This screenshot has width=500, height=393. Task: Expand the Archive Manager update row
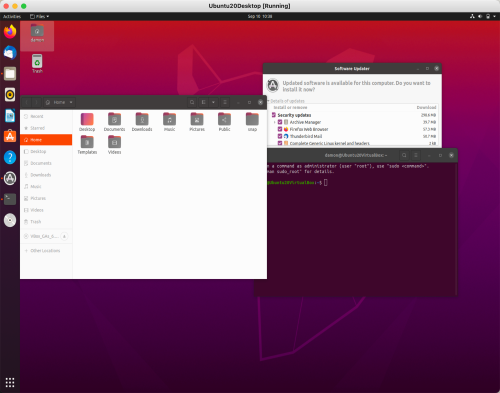point(275,122)
